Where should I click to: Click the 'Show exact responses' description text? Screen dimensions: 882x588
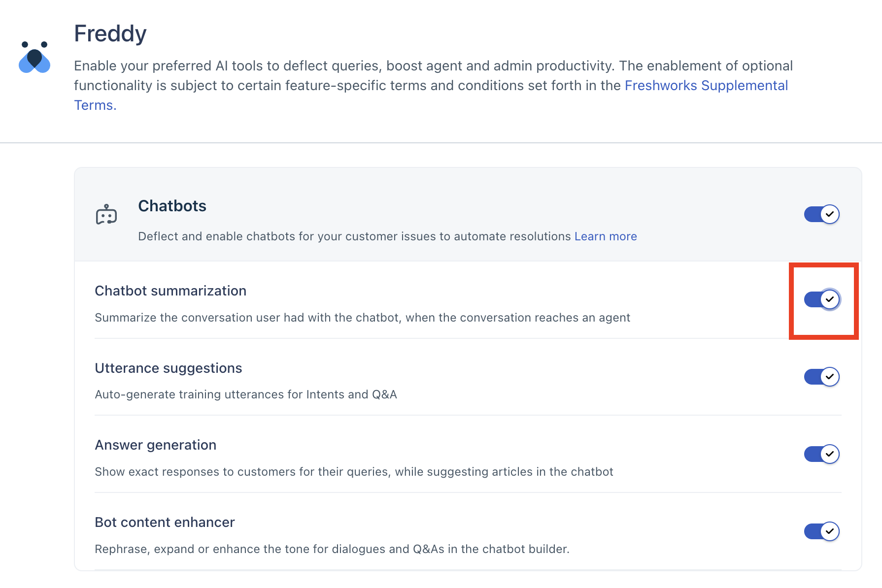coord(354,472)
